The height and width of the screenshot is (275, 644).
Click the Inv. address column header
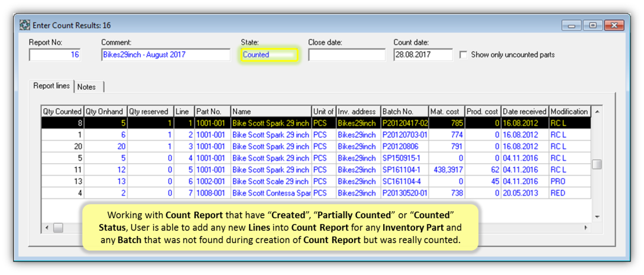click(358, 111)
